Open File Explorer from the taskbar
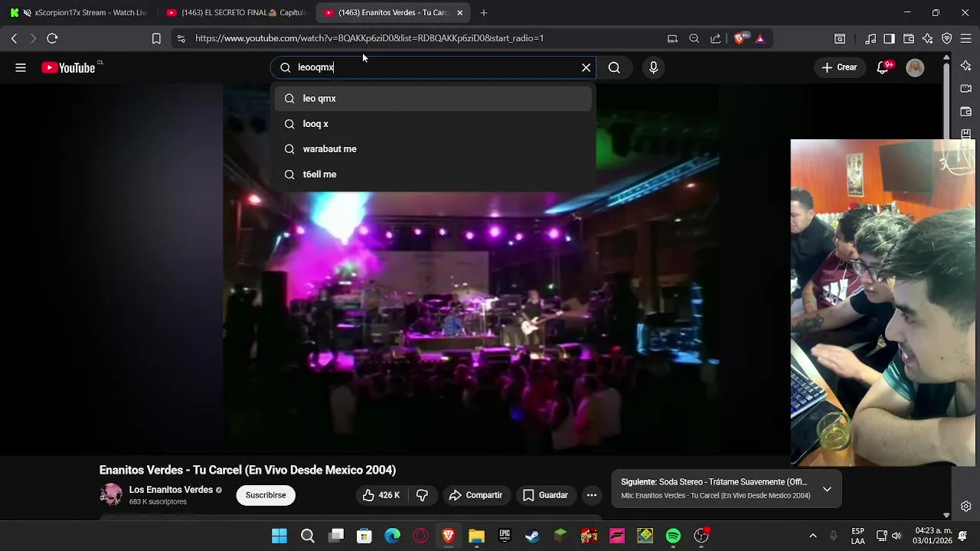Image resolution: width=980 pixels, height=551 pixels. tap(476, 536)
